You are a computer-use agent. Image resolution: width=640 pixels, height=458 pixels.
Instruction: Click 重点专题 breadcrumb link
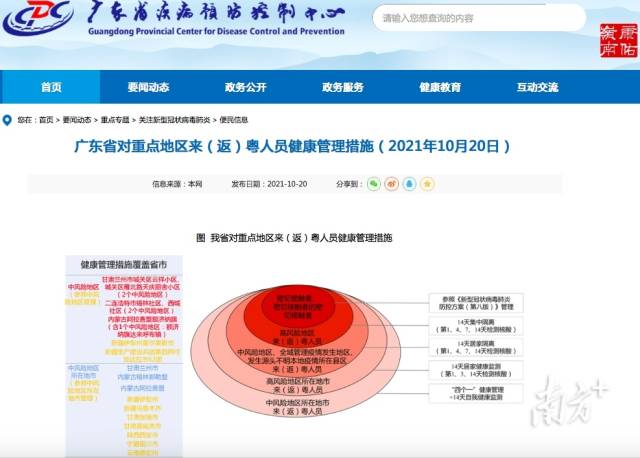tap(115, 120)
